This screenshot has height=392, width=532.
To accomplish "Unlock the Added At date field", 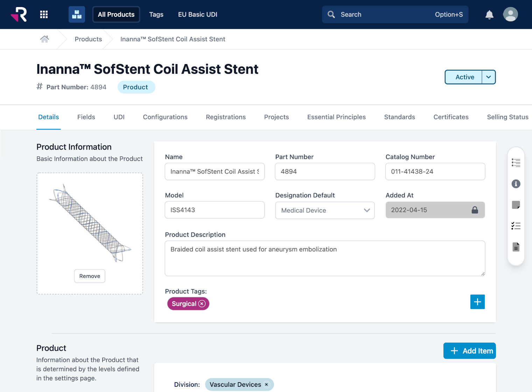I will pyautogui.click(x=475, y=210).
